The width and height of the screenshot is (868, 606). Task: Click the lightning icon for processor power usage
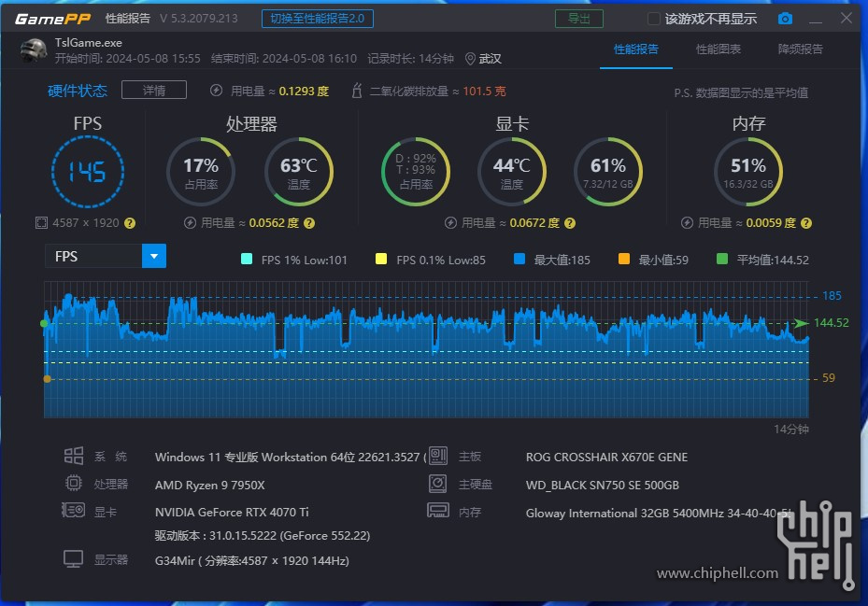[190, 223]
